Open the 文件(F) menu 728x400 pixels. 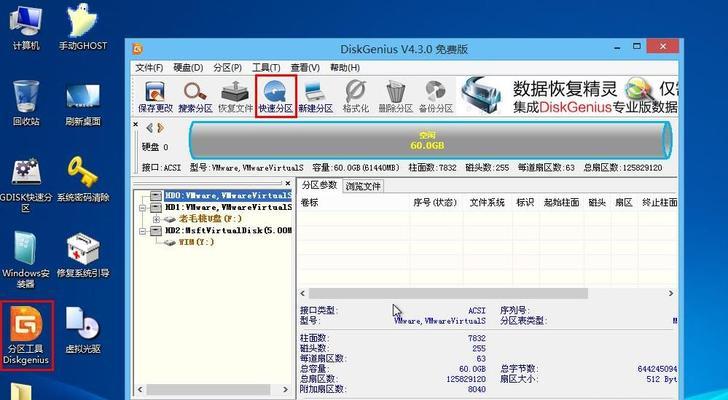click(x=149, y=67)
